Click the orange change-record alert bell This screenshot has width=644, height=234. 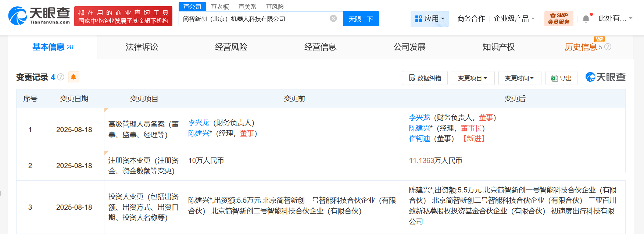click(x=74, y=77)
